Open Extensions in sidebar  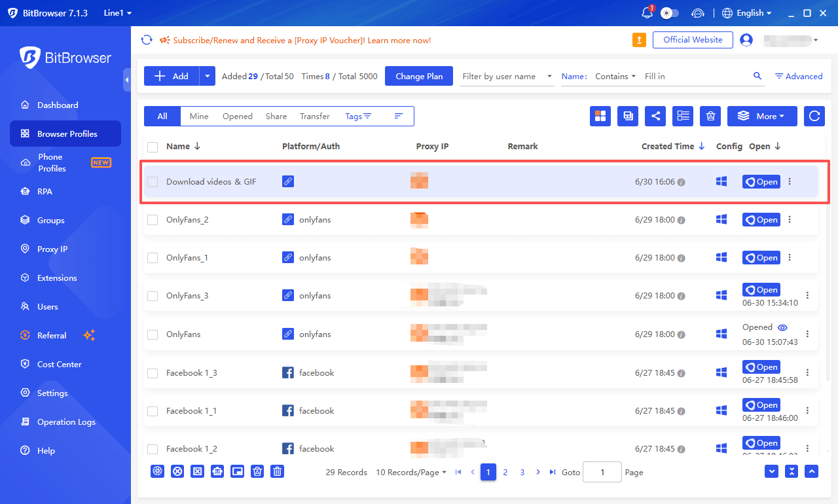click(57, 278)
